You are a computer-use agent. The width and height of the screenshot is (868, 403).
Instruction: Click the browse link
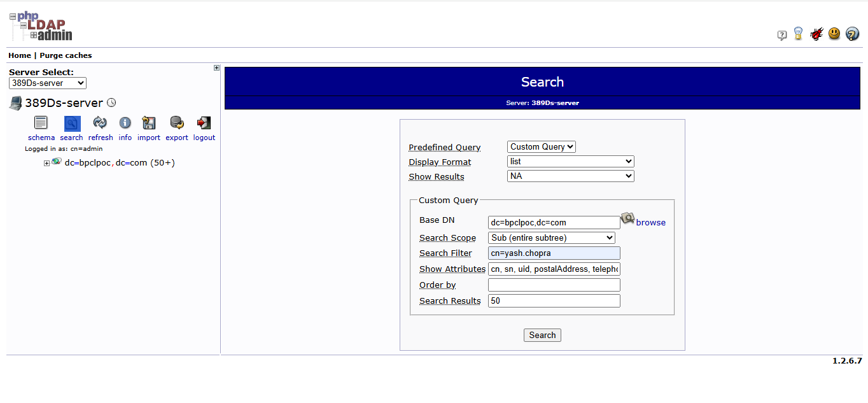tap(651, 222)
